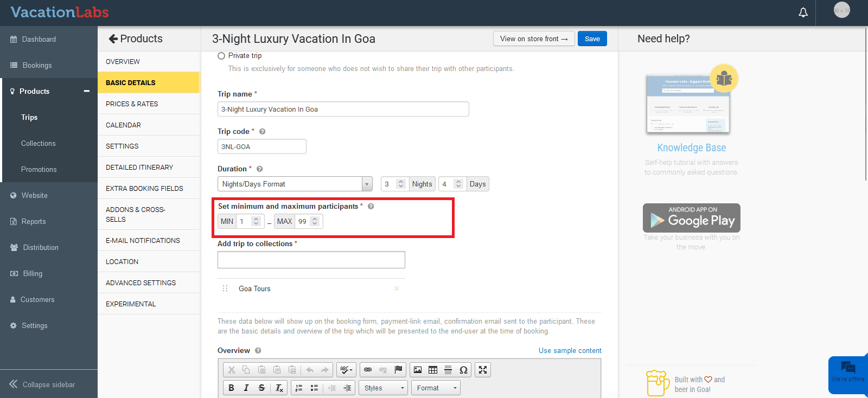Select the Private trip radio button

221,56
